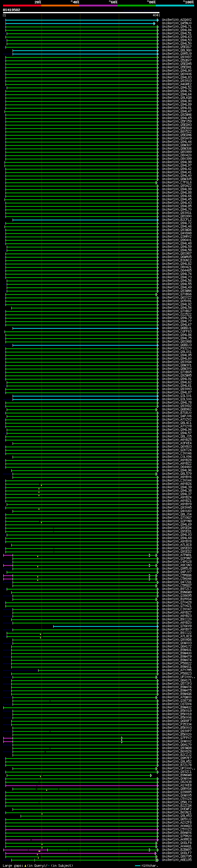This screenshot has height=868, width=197.
Task: Click the UniRef100_Q6V406 label
Action: point(177,74)
